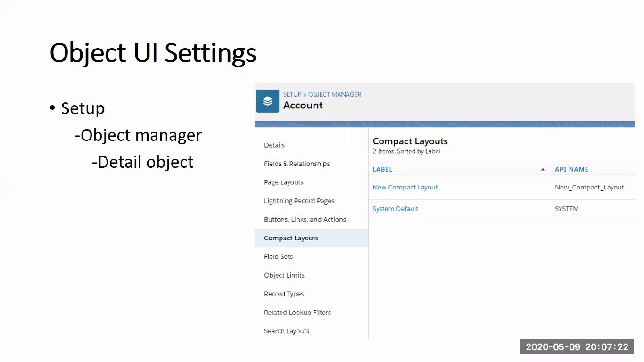Open Related Lookup Filters
Viewport: 644px width, 362px height.
(x=297, y=312)
